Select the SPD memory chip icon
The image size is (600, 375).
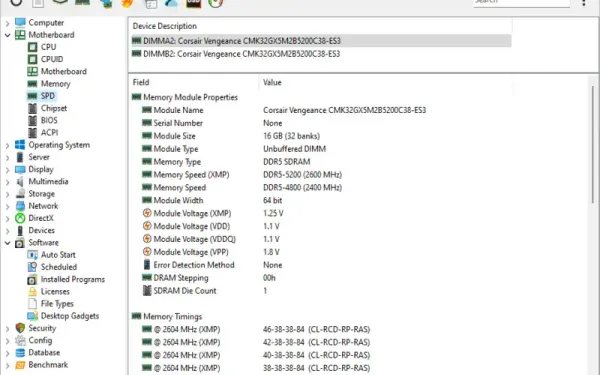click(33, 96)
